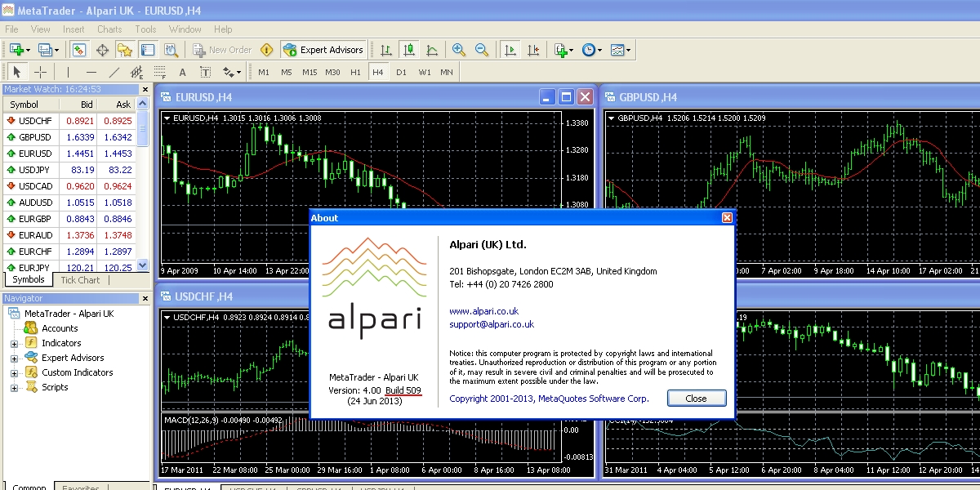This screenshot has height=490, width=980.
Task: Select the AUDUSD row in Market Watch
Action: tap(69, 203)
